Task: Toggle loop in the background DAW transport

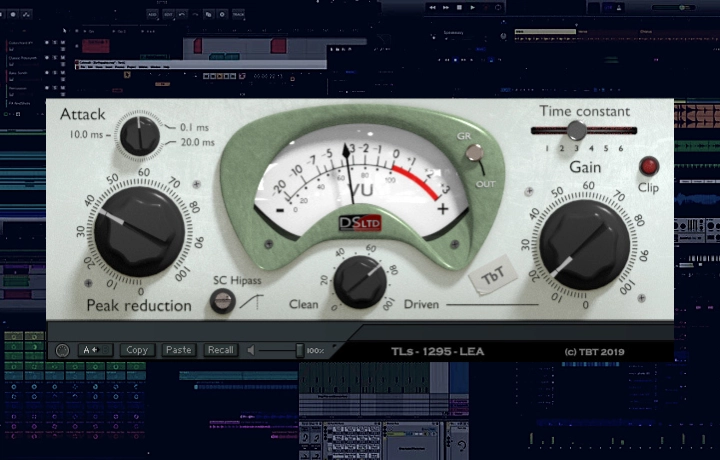Action: (x=498, y=7)
